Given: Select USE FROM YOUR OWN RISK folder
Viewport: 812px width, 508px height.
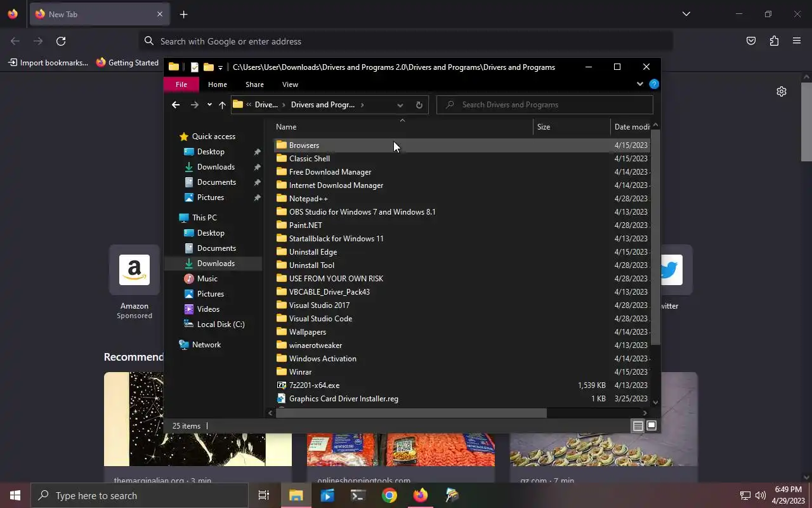Looking at the screenshot, I should 462,279.
